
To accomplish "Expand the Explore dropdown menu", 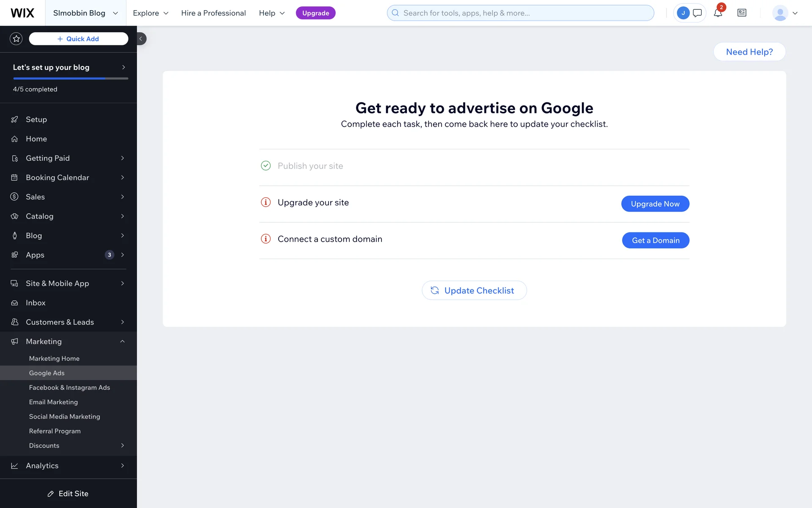I will coord(151,13).
